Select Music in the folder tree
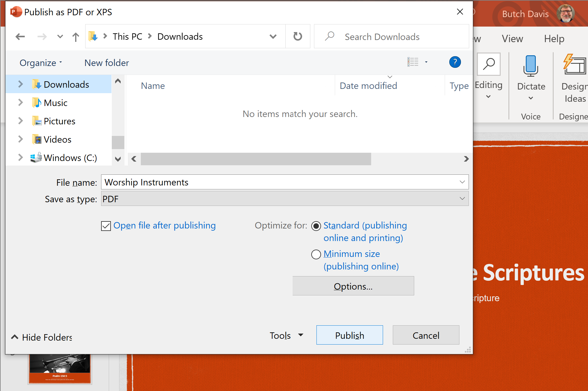Viewport: 588px width, 391px height. point(55,103)
